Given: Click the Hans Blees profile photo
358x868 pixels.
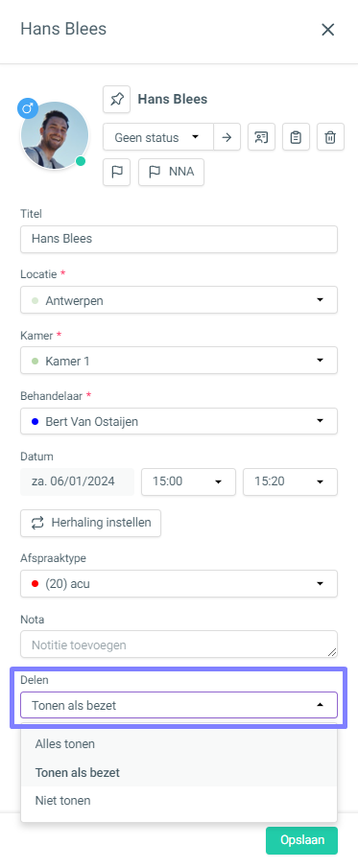Looking at the screenshot, I should [55, 135].
